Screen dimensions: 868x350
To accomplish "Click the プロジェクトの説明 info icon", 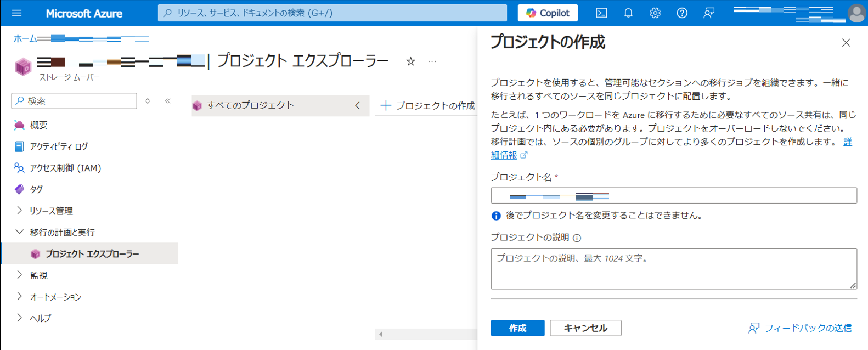I will point(577,238).
